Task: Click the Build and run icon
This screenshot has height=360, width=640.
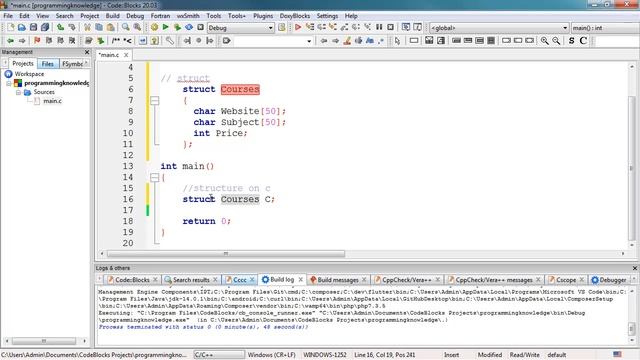Action: pos(177,27)
